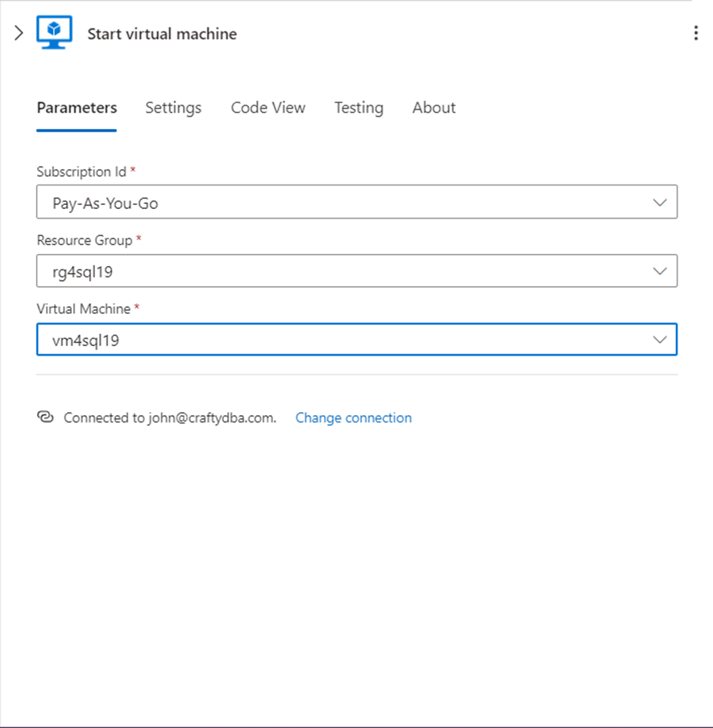Viewport: 713px width, 728px height.
Task: Open the Settings tab
Action: click(x=173, y=108)
